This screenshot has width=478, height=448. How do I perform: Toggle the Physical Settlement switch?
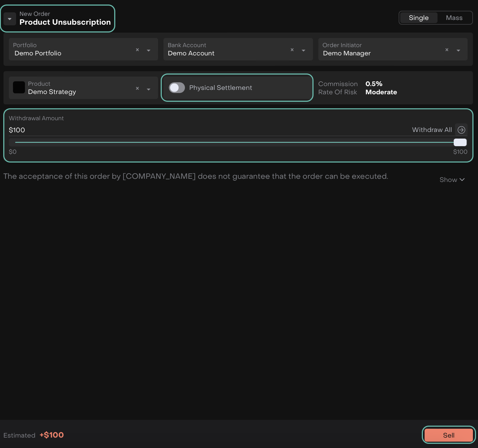(x=177, y=88)
